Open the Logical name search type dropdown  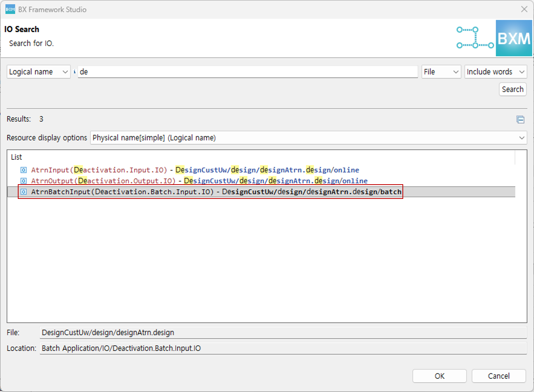pyautogui.click(x=38, y=72)
